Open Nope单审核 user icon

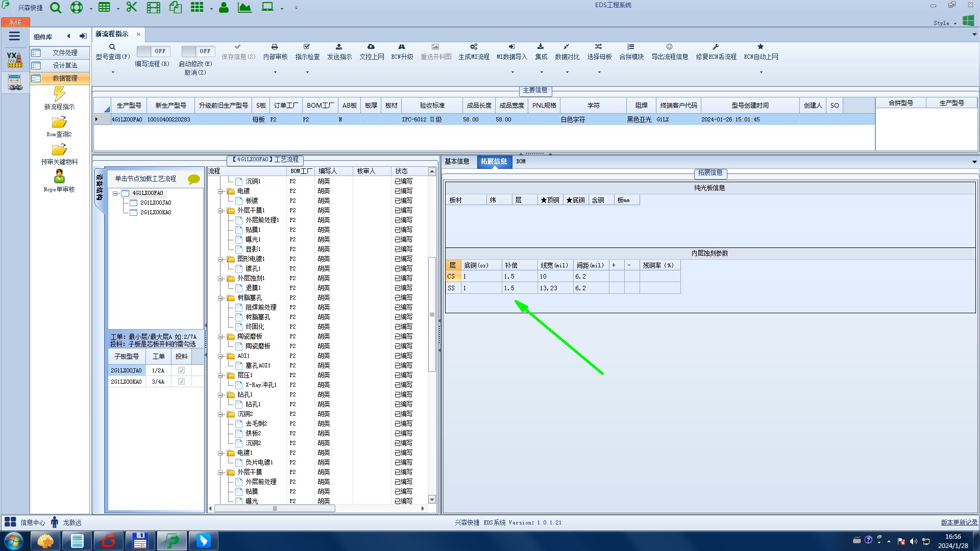pyautogui.click(x=59, y=177)
